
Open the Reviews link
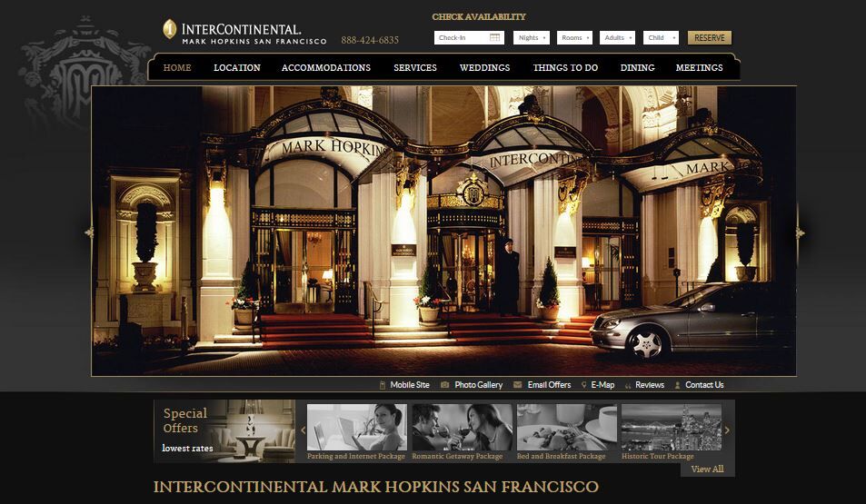click(650, 385)
